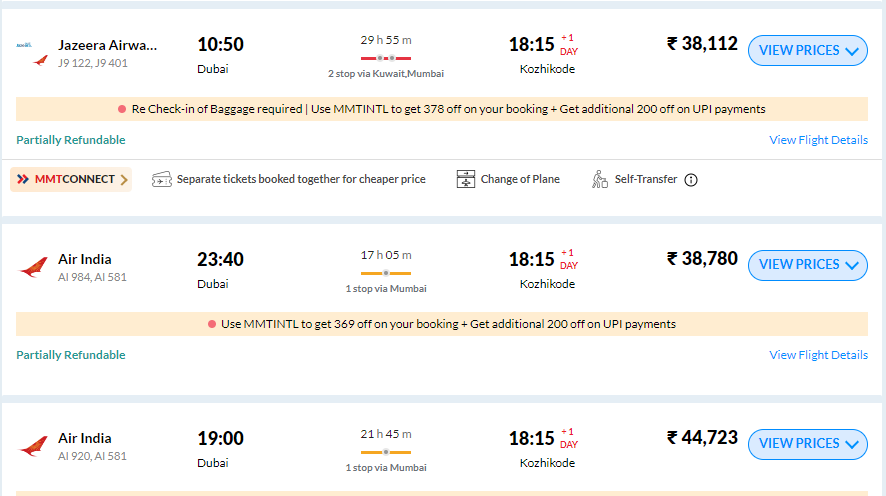Screen dimensions: 886x496
Task: Click the MMTCONNECT double-arrow icon
Action: 23,179
